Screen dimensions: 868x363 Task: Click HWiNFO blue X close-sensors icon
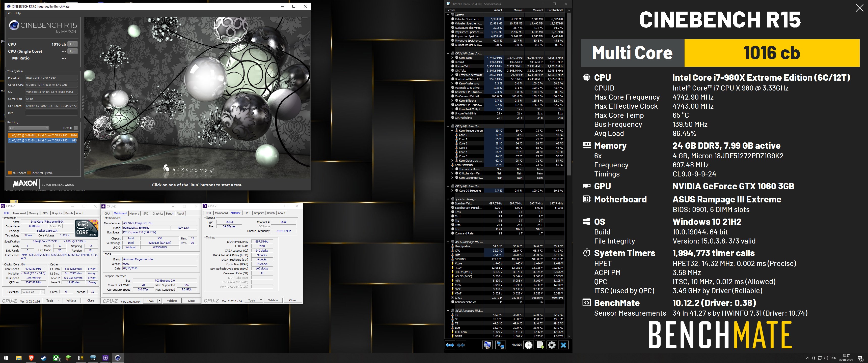tap(563, 345)
